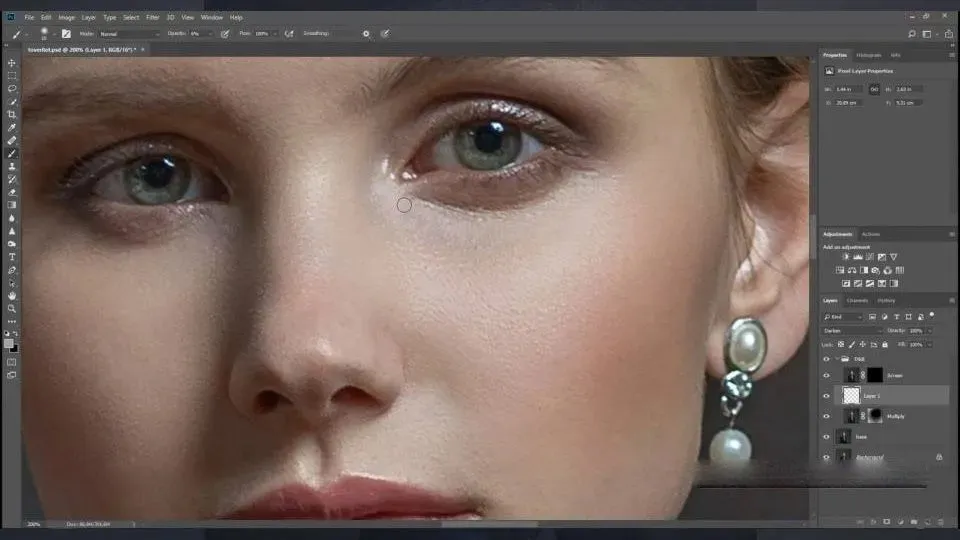Open the brush preset picker arrow

55,34
